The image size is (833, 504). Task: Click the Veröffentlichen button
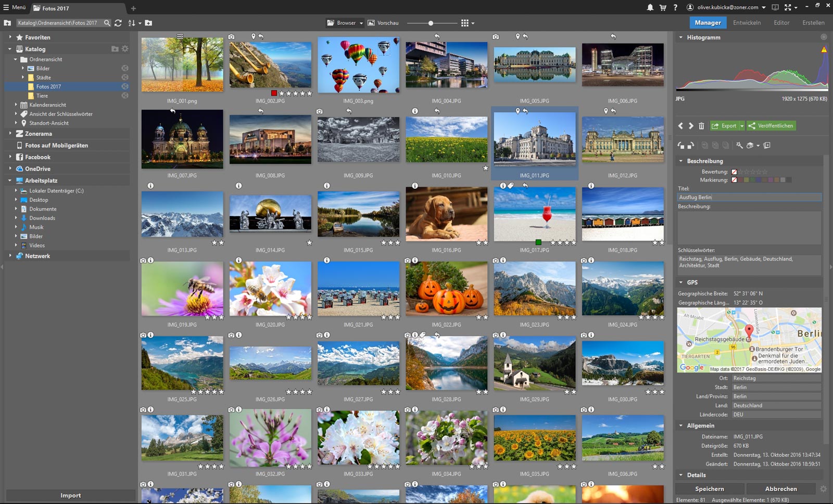click(771, 126)
